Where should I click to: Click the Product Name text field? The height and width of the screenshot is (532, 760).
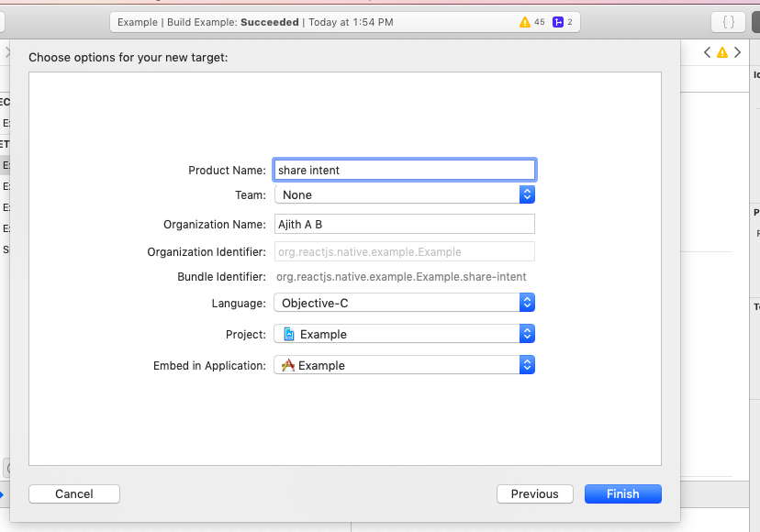(404, 170)
